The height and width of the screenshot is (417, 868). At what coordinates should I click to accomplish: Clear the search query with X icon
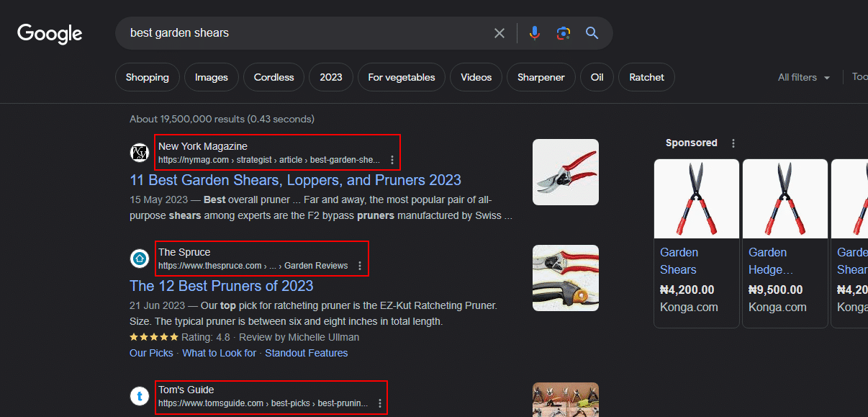click(499, 33)
